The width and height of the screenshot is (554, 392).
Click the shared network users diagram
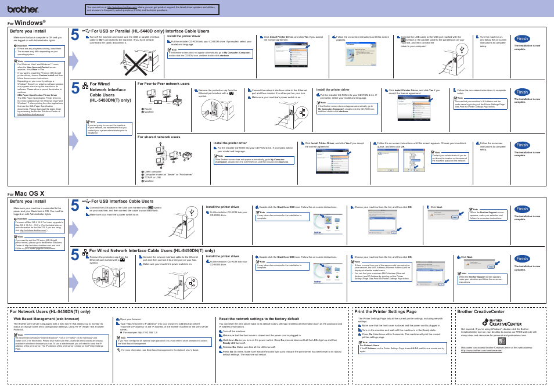[x=173, y=157]
